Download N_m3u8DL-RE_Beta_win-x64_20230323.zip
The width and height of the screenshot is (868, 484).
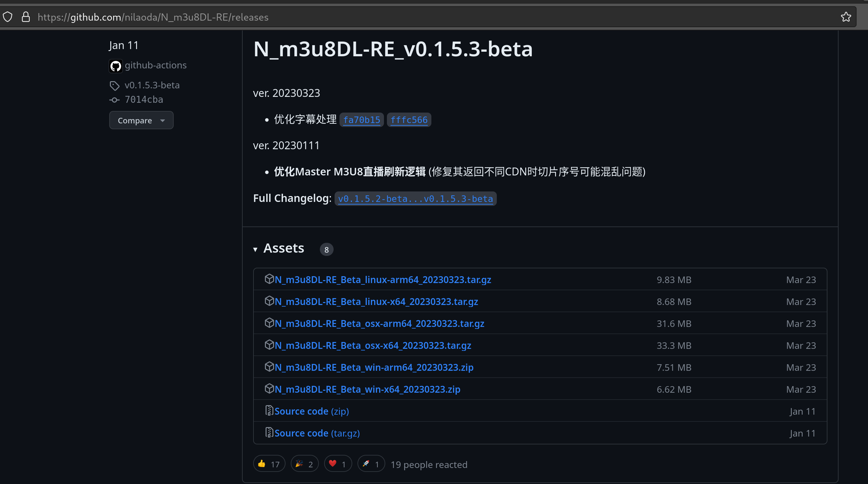367,389
